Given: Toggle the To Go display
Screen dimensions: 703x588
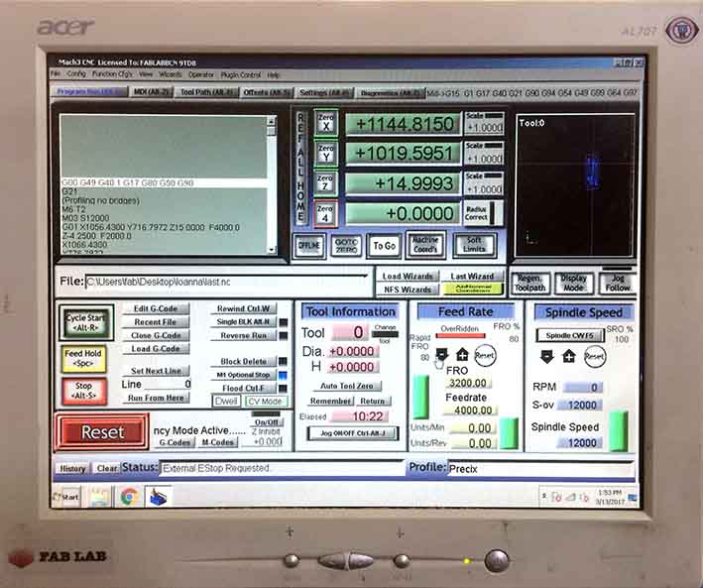Looking at the screenshot, I should 384,246.
